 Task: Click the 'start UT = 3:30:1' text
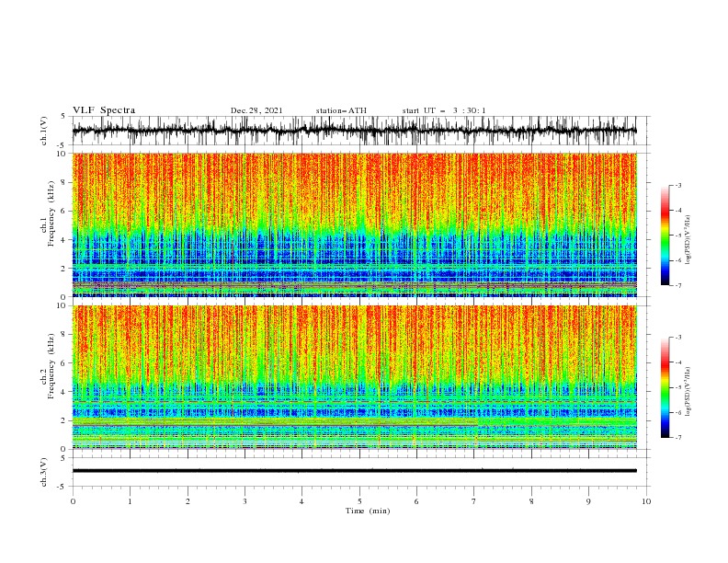click(444, 110)
